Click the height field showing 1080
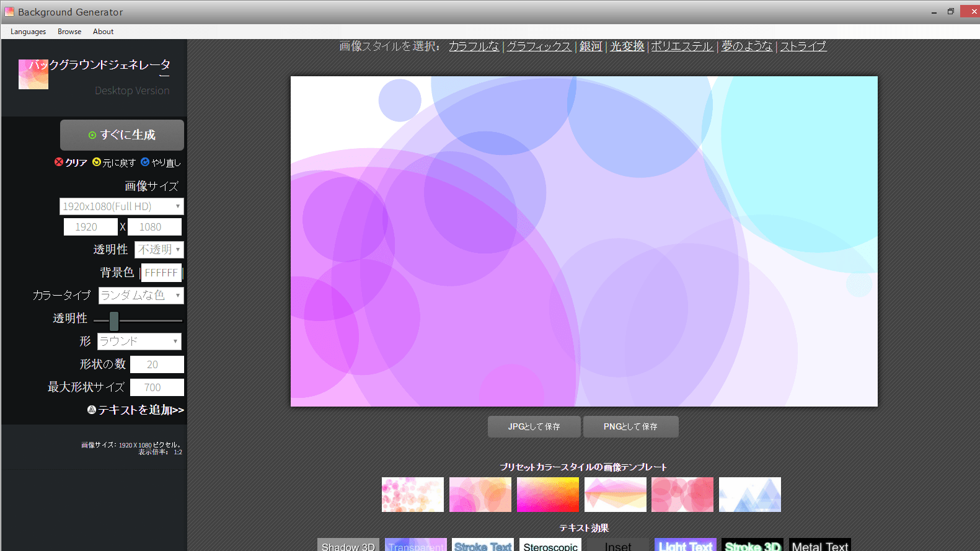Screen dimensions: 980x551 click(x=154, y=227)
